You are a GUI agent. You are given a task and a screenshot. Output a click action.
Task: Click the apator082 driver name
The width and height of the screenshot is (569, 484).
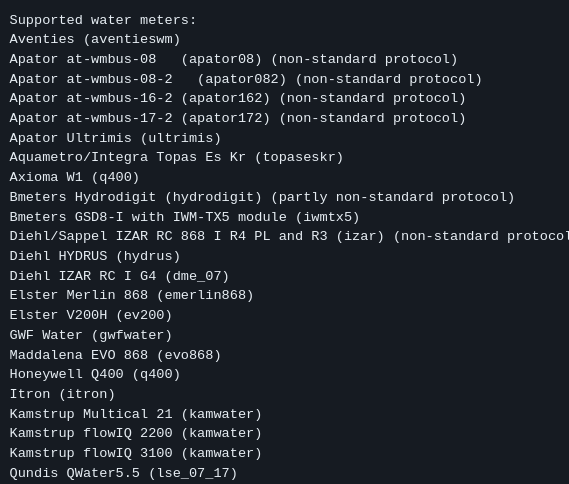point(242,79)
